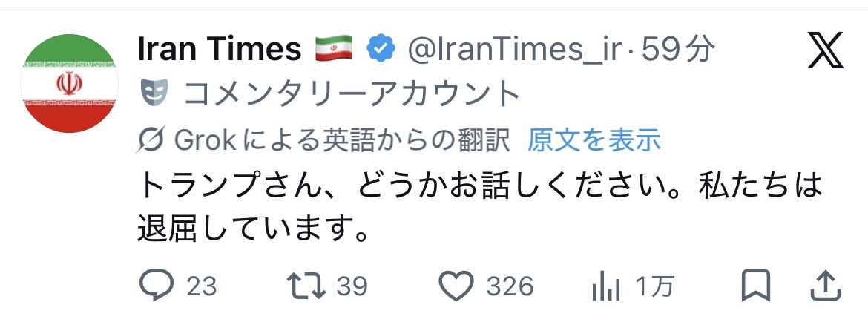Click the 326 likes count
The width and height of the screenshot is (868, 325).
tap(510, 286)
